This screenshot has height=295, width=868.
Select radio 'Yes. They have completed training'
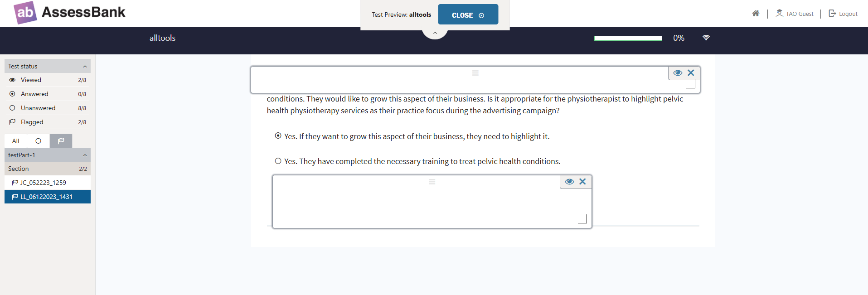(x=278, y=161)
